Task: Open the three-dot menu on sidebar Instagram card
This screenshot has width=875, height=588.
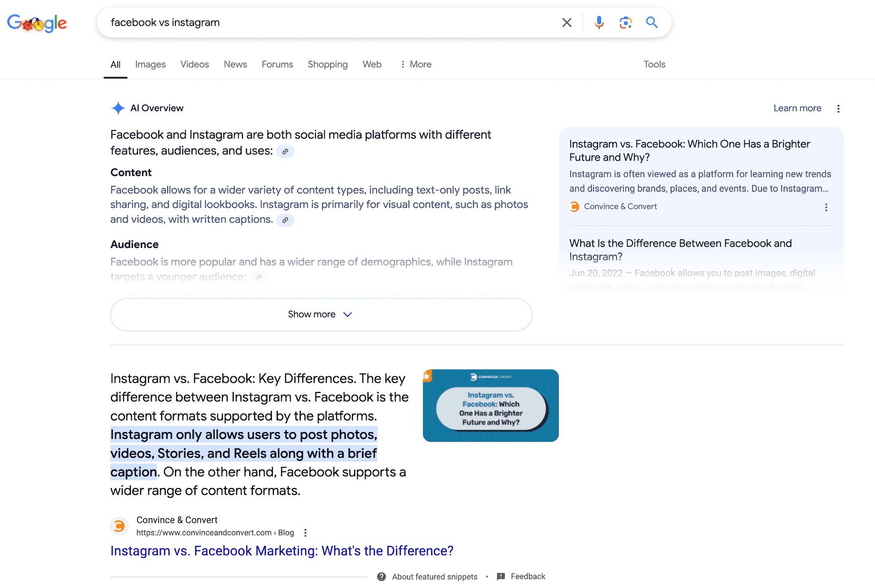Action: [826, 207]
